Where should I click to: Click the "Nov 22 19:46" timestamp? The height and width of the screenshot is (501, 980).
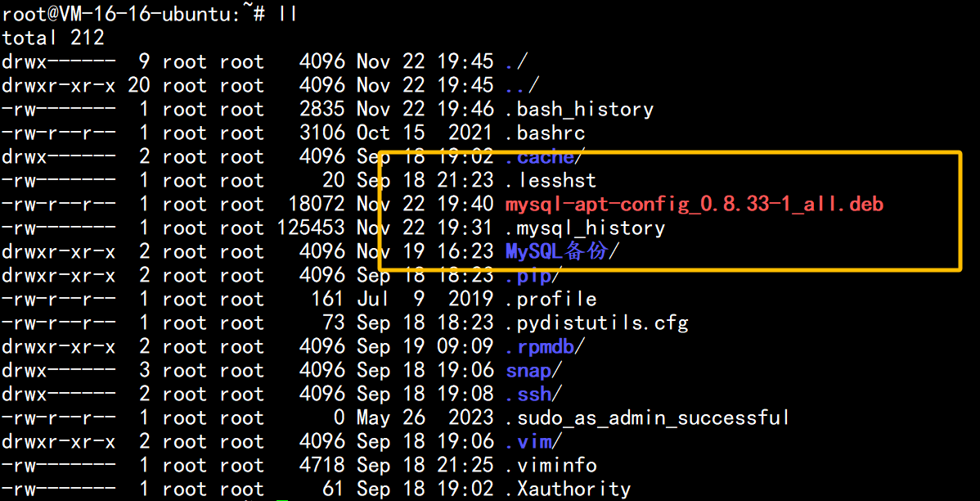pos(425,110)
